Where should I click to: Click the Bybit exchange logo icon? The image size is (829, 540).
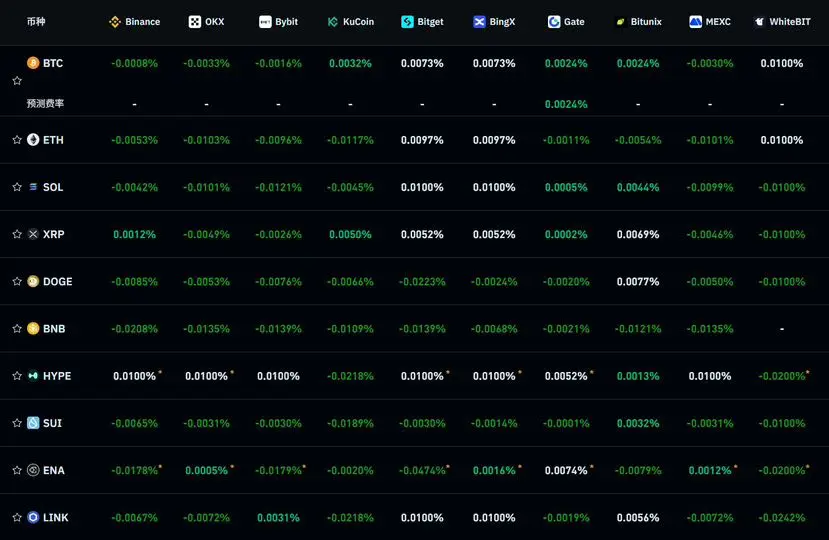pos(265,22)
